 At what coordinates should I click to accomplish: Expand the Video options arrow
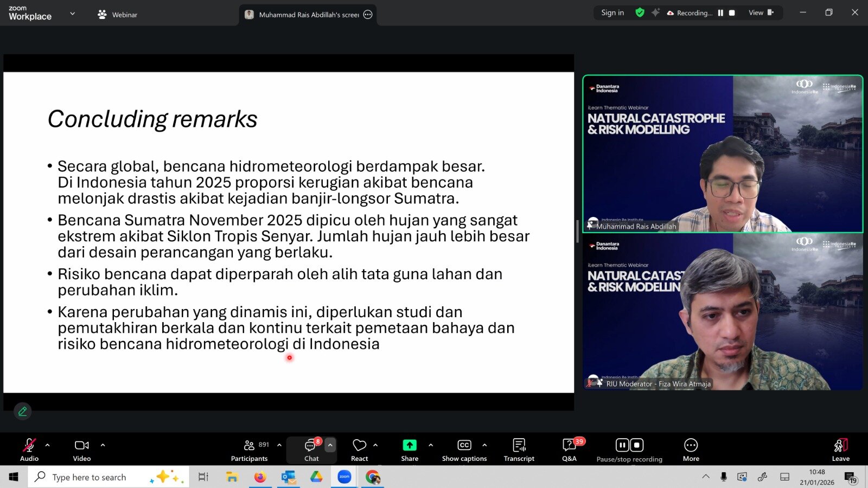[x=103, y=445]
